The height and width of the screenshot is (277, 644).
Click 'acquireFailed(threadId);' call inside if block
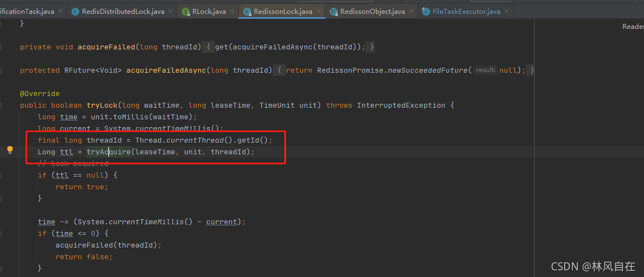point(109,245)
